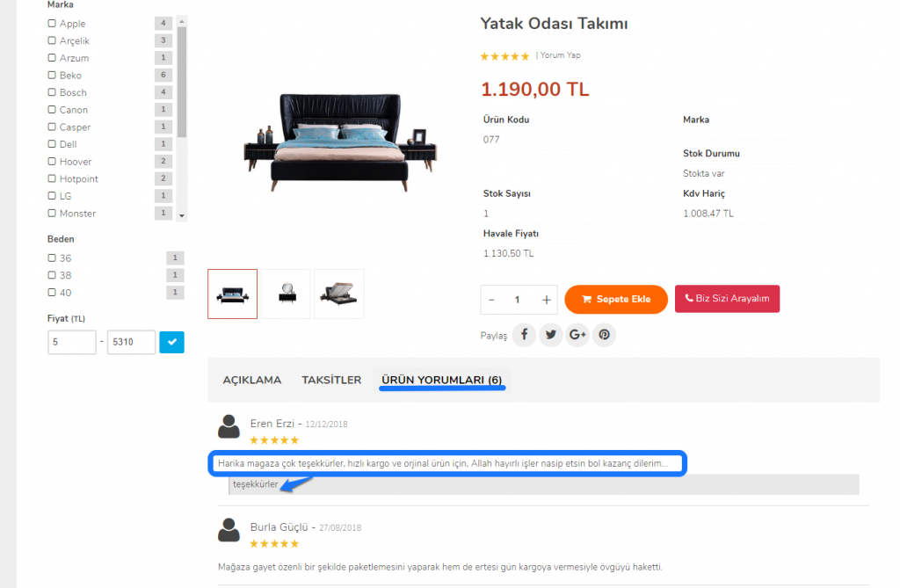Image resolution: width=900 pixels, height=588 pixels.
Task: Click Eren Erzi's user avatar
Action: tap(229, 427)
